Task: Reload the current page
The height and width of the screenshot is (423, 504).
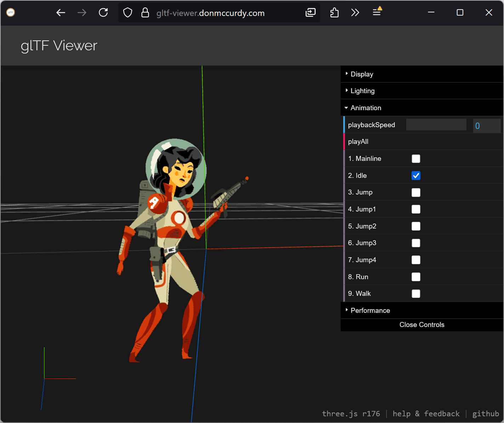Action: (103, 12)
